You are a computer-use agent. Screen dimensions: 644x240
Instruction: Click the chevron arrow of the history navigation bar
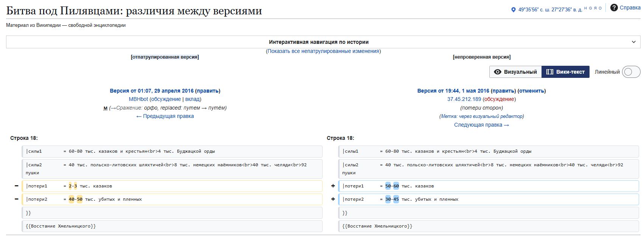pyautogui.click(x=634, y=42)
